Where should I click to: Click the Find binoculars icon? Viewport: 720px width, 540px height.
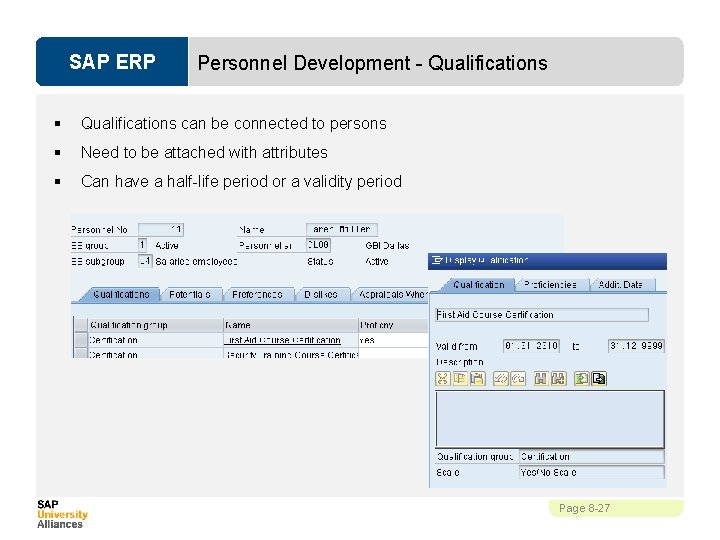point(541,379)
